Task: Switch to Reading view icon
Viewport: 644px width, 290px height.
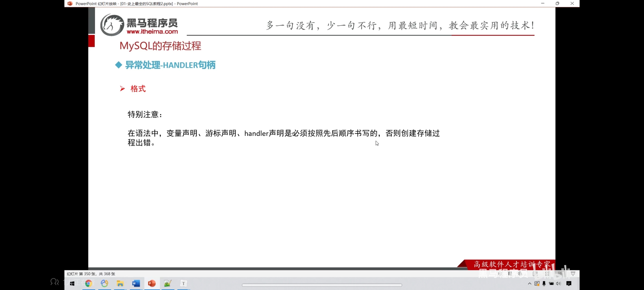Action: (x=560, y=274)
